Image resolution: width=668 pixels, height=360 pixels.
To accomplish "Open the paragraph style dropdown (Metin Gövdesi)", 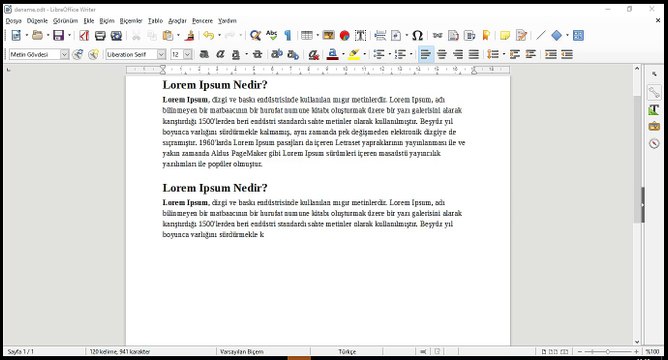I will pyautogui.click(x=64, y=54).
